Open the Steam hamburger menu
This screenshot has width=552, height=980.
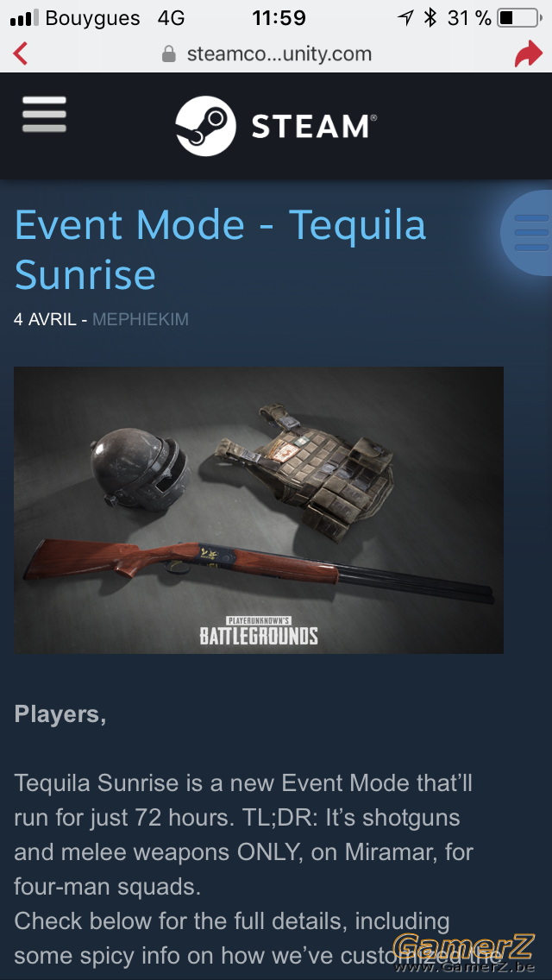coord(44,115)
